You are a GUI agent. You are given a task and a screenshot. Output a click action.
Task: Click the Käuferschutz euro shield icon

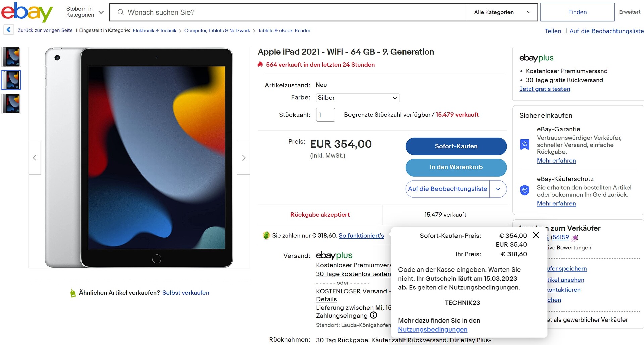point(525,190)
